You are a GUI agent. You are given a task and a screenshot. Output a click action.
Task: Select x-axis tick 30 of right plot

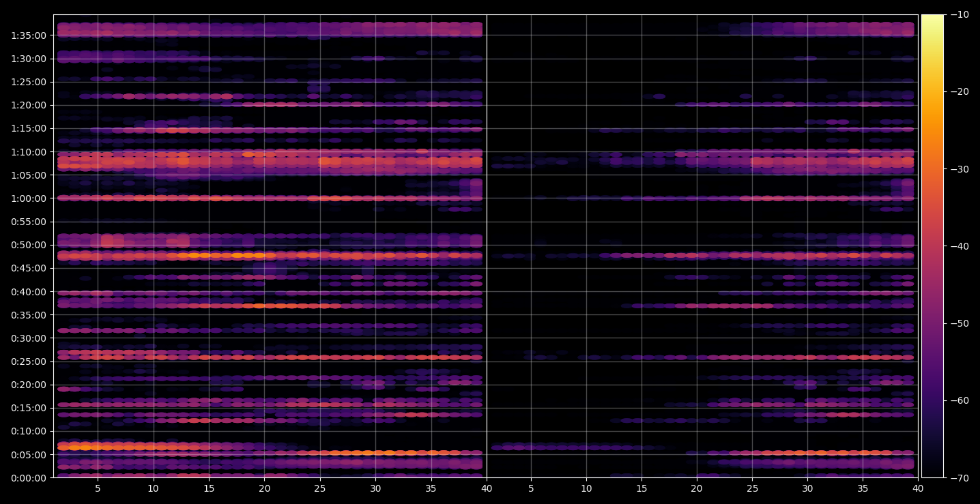coord(807,488)
